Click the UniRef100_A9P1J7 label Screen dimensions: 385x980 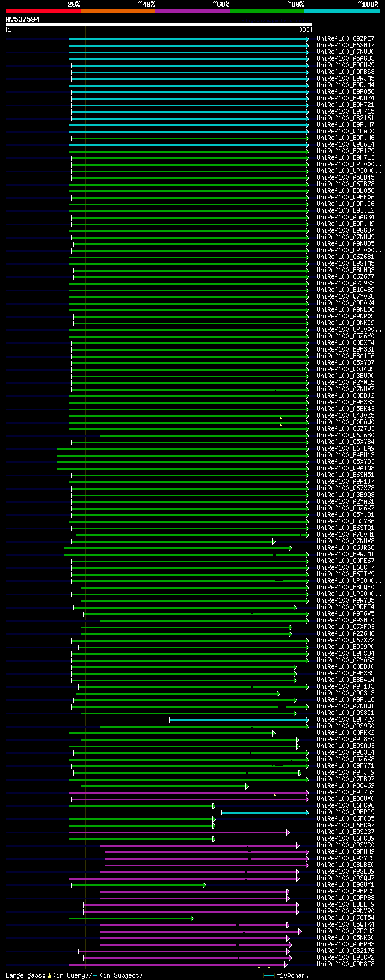pyautogui.click(x=345, y=481)
